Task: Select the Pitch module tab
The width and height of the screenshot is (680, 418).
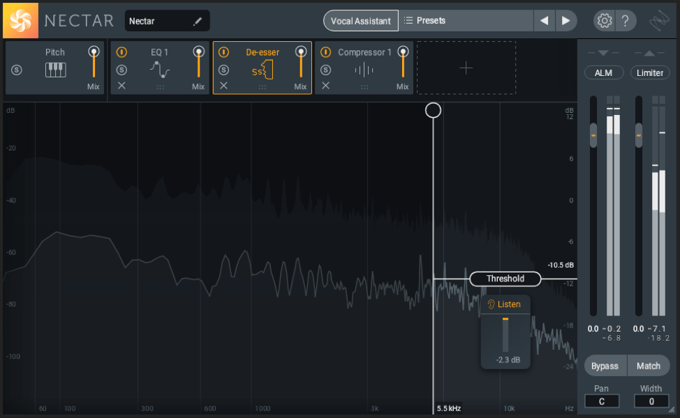Action: coord(55,68)
